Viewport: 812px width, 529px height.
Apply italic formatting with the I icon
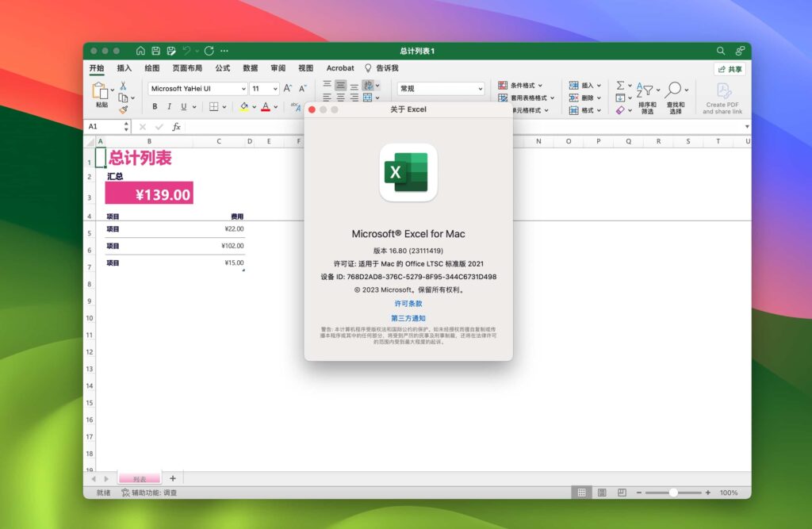coord(169,106)
